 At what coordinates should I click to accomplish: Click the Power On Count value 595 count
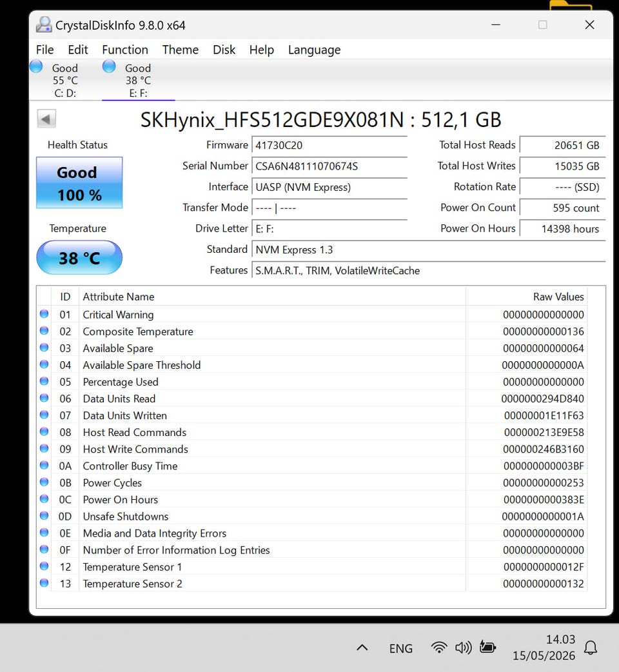tap(562, 208)
